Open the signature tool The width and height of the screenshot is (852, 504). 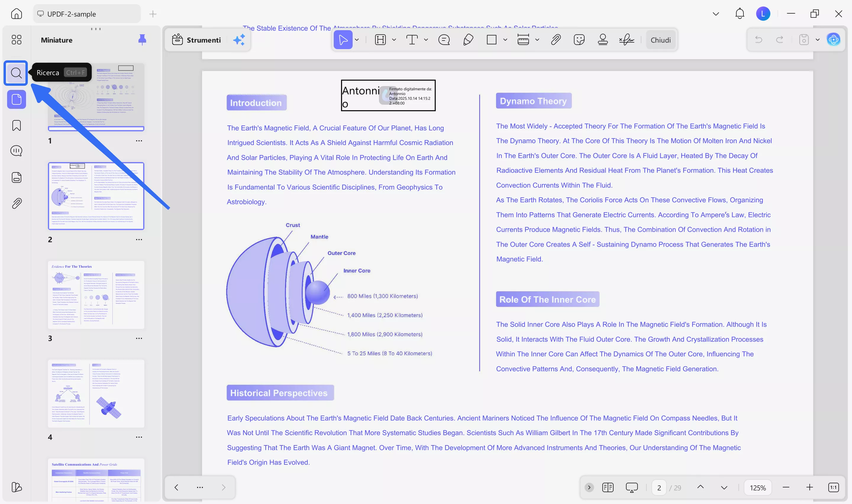[x=627, y=40]
